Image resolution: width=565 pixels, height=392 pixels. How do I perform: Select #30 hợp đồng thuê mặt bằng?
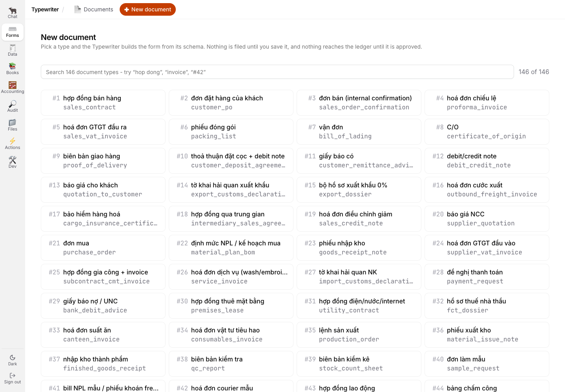pos(231,306)
